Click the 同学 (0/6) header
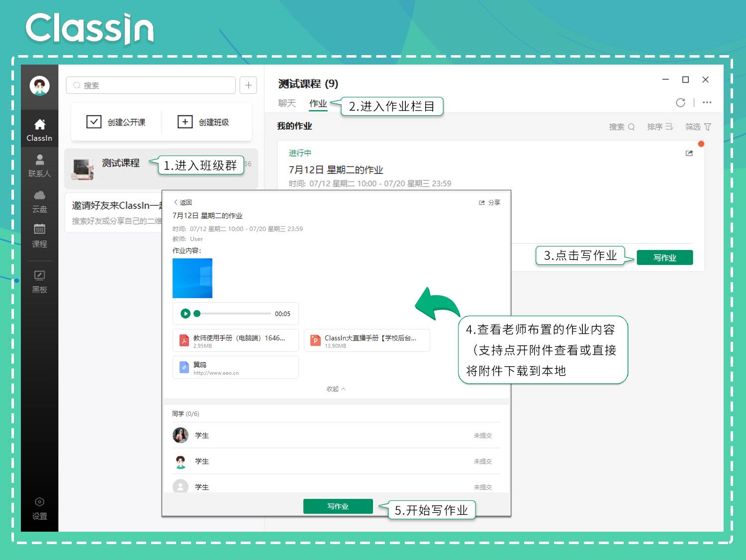This screenshot has height=560, width=746. [186, 414]
